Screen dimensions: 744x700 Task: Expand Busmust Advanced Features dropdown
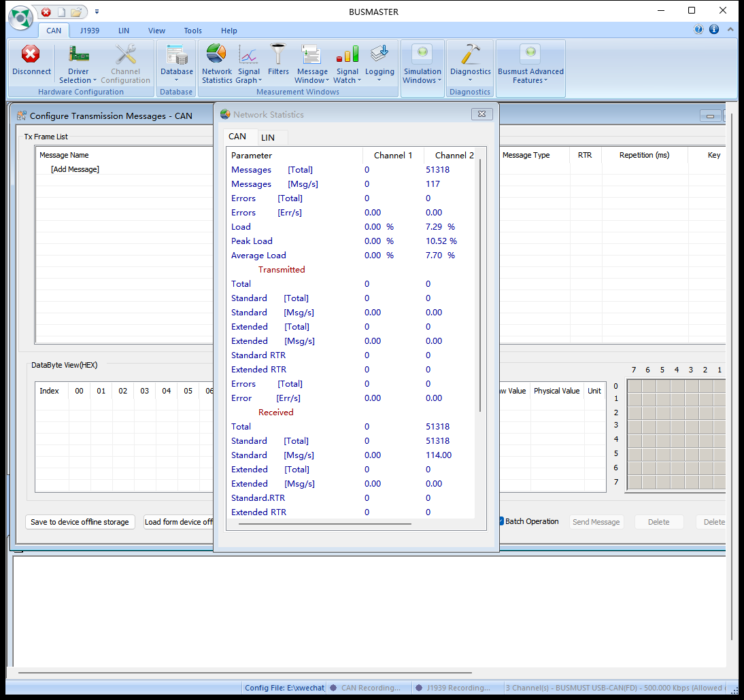(x=530, y=76)
